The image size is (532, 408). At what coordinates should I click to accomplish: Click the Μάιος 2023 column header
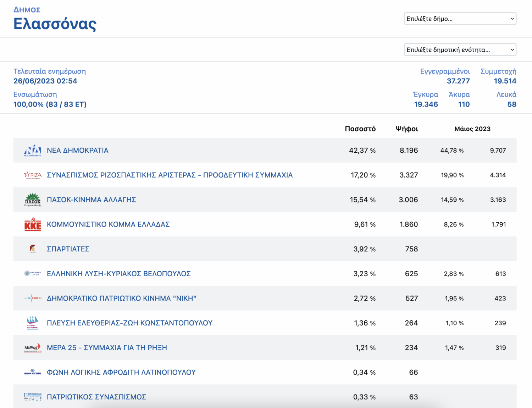pos(472,129)
